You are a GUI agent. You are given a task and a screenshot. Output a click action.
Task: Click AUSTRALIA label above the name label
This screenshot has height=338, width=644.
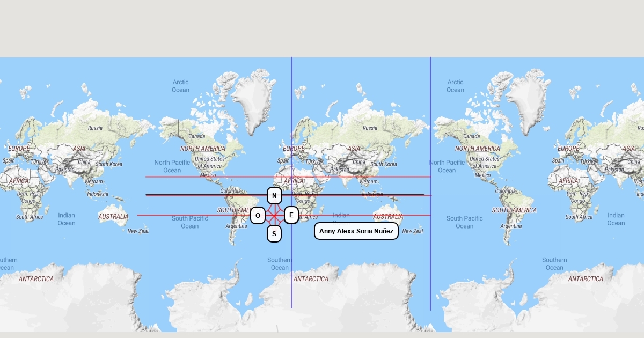click(388, 217)
